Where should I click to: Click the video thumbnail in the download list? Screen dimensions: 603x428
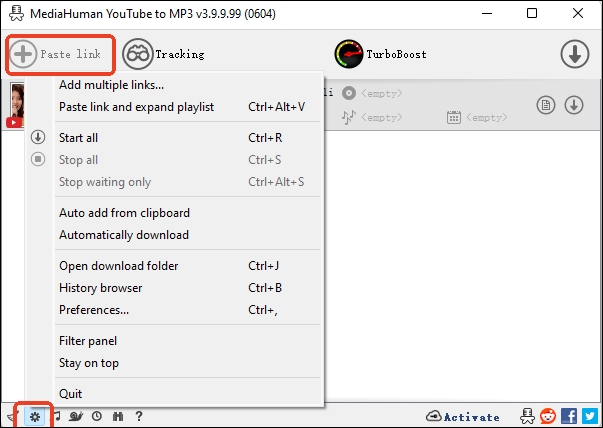pos(16,105)
